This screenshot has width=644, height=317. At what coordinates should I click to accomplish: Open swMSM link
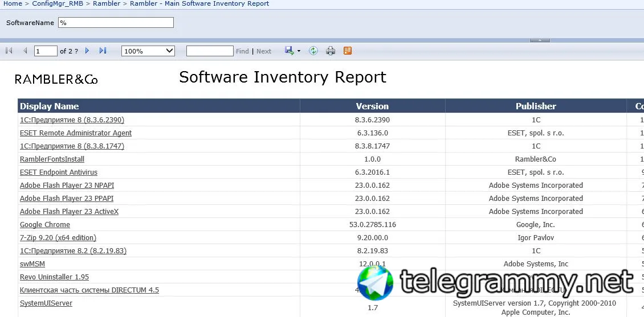click(32, 264)
